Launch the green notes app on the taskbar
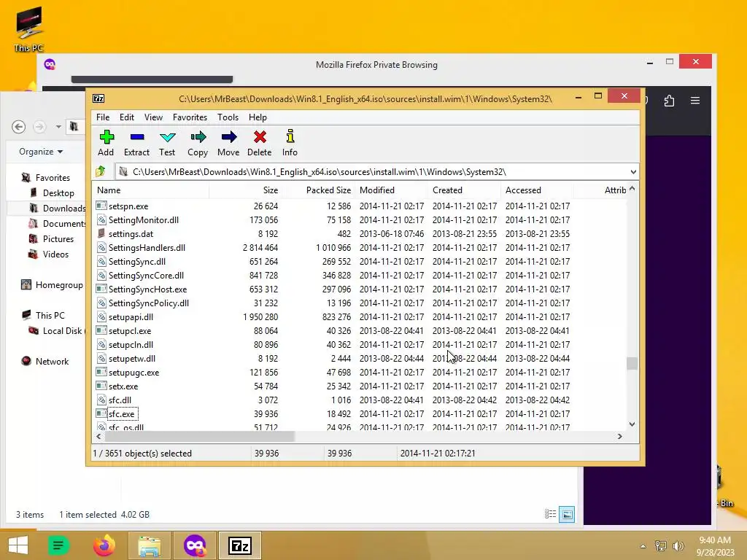 [58, 545]
